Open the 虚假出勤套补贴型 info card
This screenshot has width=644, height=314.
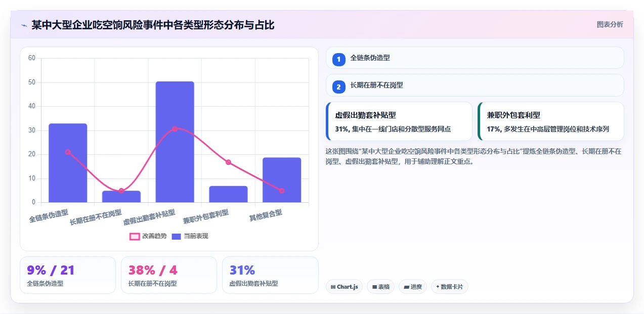tap(399, 121)
